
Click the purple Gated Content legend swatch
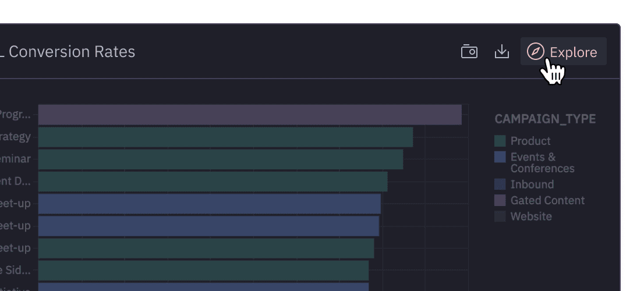tap(500, 200)
